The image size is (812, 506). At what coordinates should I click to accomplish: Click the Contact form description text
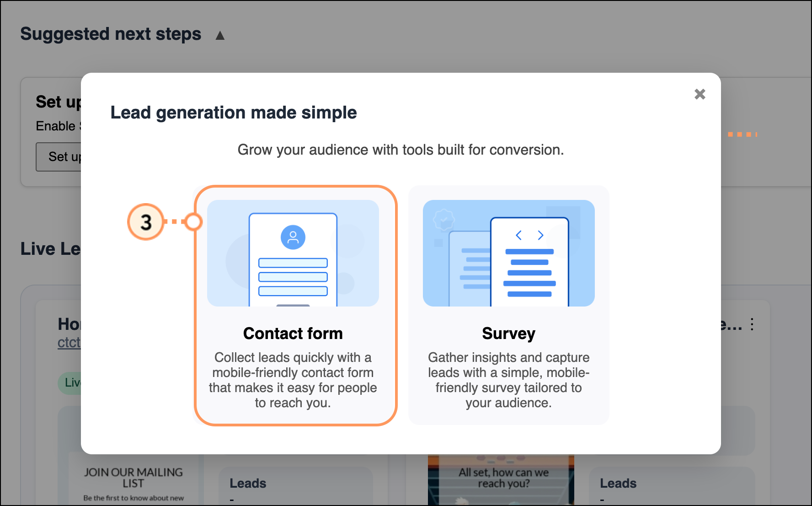pos(293,380)
